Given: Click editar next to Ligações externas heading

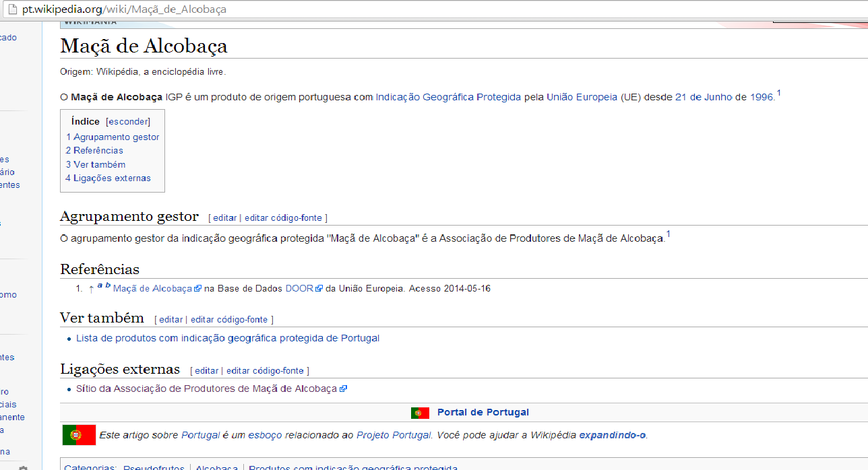Looking at the screenshot, I should [x=206, y=371].
